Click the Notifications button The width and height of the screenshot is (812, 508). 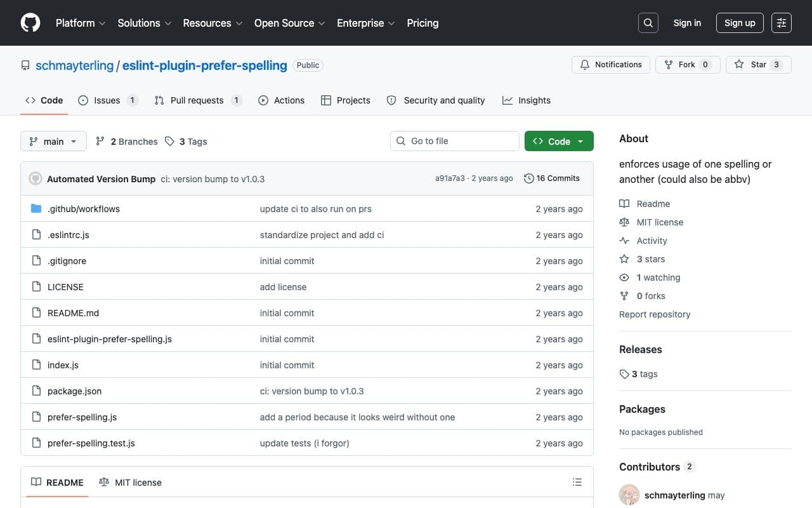(x=611, y=65)
